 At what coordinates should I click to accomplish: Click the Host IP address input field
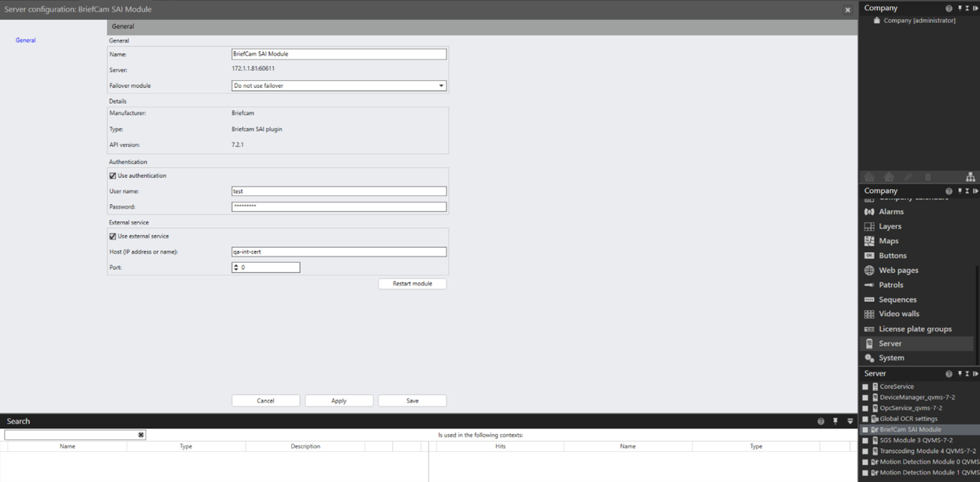(x=339, y=252)
